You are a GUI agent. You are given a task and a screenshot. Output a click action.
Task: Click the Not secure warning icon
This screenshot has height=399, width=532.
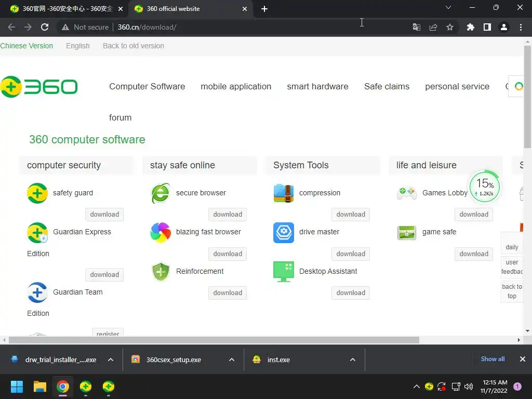[65, 27]
